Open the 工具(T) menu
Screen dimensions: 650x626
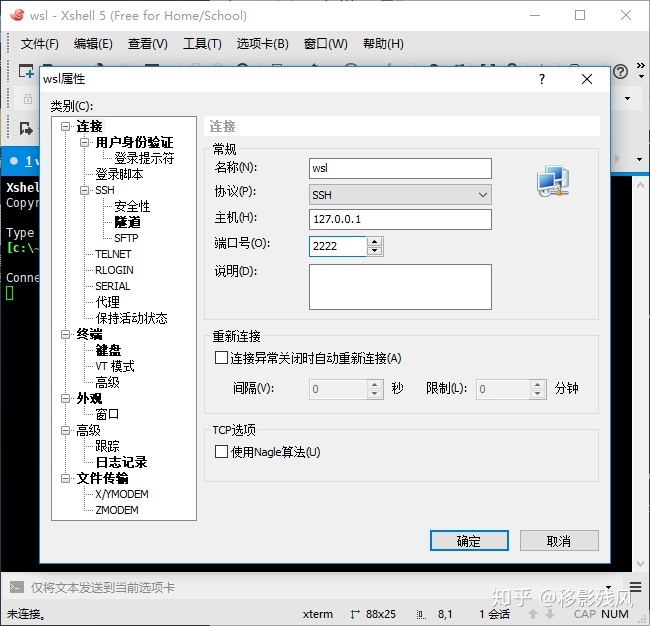click(x=202, y=44)
